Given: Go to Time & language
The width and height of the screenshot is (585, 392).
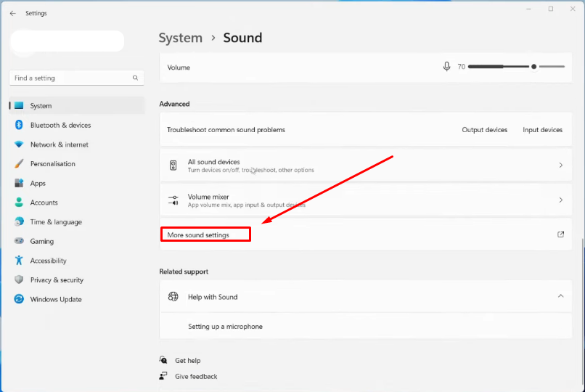Looking at the screenshot, I should [77, 222].
